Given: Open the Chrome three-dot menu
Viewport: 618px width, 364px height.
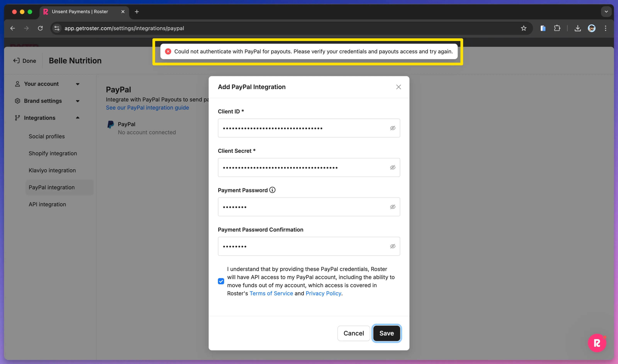Looking at the screenshot, I should pyautogui.click(x=605, y=28).
